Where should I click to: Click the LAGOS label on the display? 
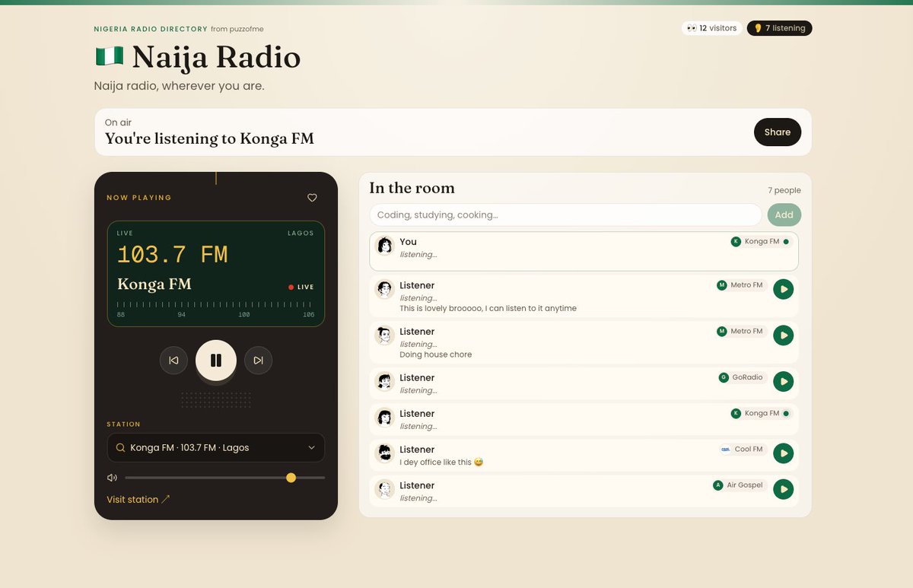(x=301, y=234)
